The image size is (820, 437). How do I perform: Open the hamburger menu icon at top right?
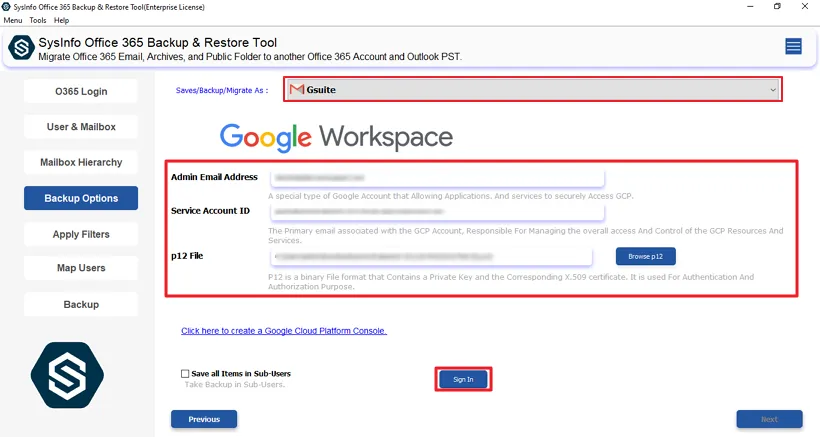(793, 47)
